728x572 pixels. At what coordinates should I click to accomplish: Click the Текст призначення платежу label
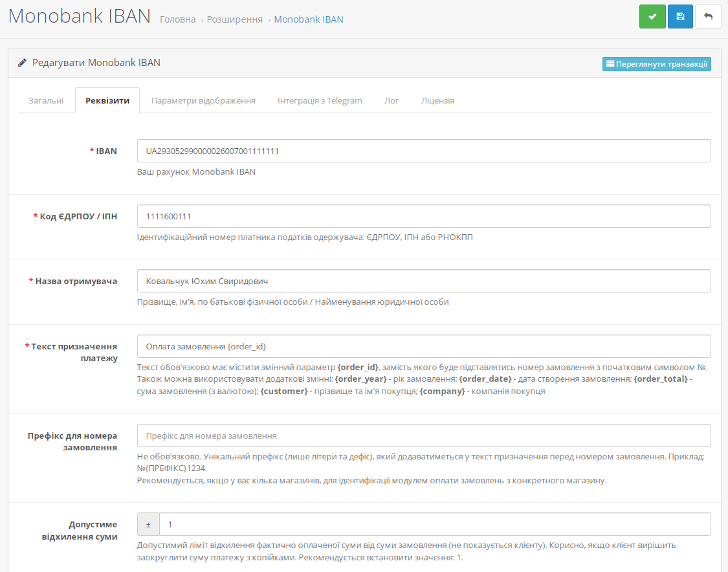[74, 353]
